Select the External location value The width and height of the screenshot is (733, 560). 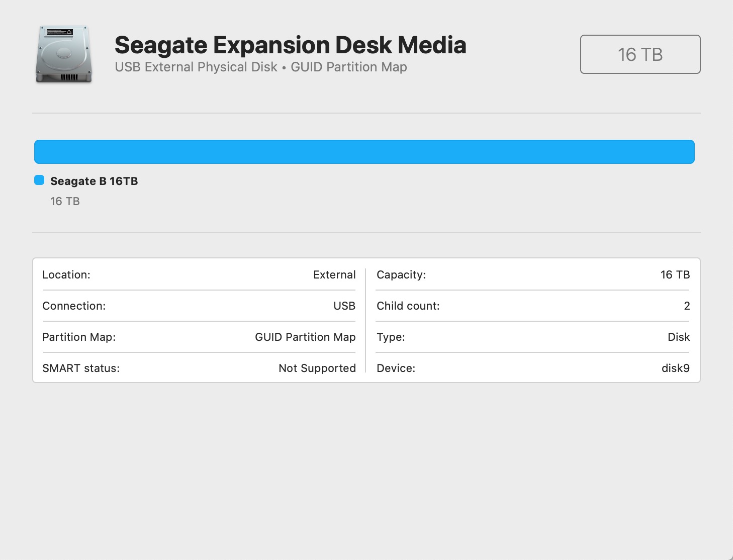click(334, 275)
